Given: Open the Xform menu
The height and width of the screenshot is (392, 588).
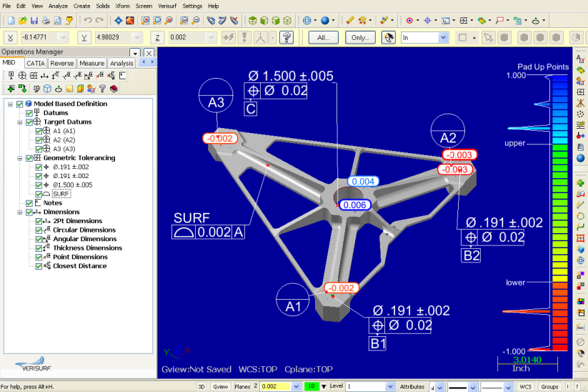Looking at the screenshot, I should (x=122, y=6).
